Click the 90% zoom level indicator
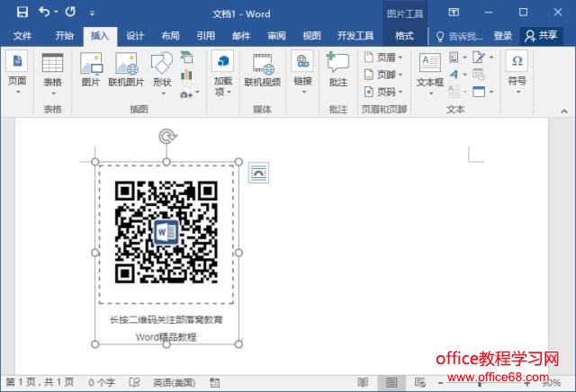The height and width of the screenshot is (392, 576). click(552, 383)
